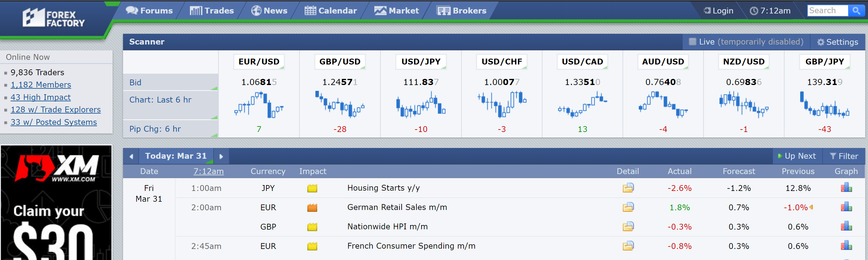868x260 pixels.
Task: Open the Trades menu
Action: (212, 10)
